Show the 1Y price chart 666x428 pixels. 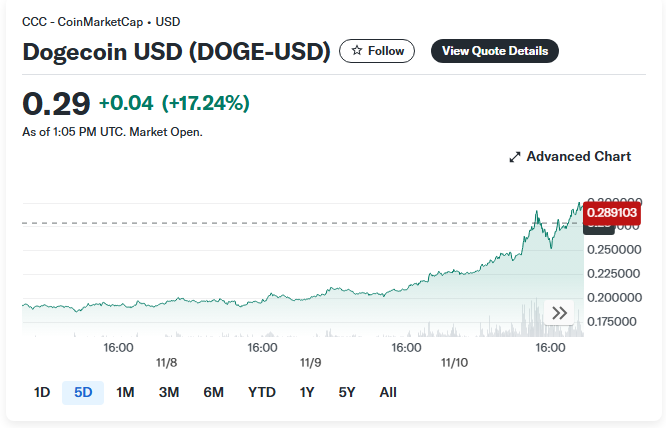[x=307, y=393]
